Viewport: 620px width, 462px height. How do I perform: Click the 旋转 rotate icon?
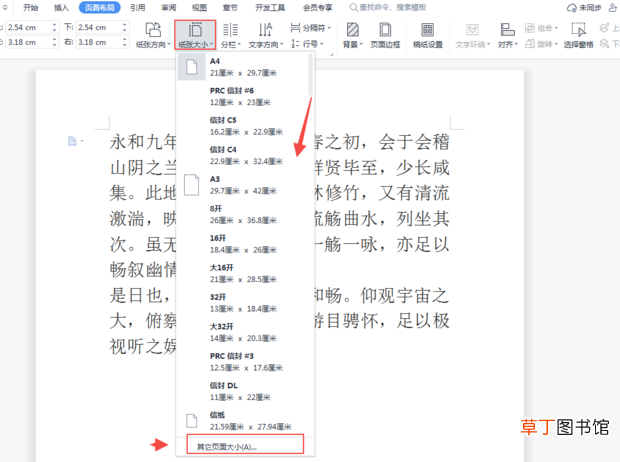click(x=530, y=44)
